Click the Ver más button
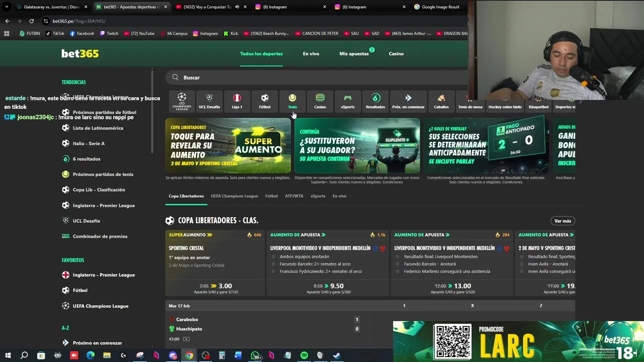 click(562, 221)
